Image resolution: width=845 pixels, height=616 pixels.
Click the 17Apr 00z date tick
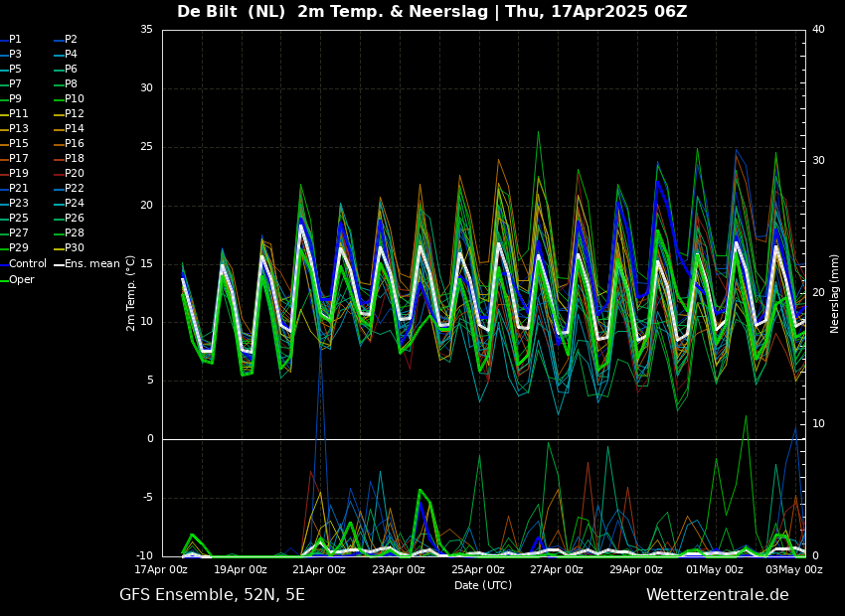(161, 569)
